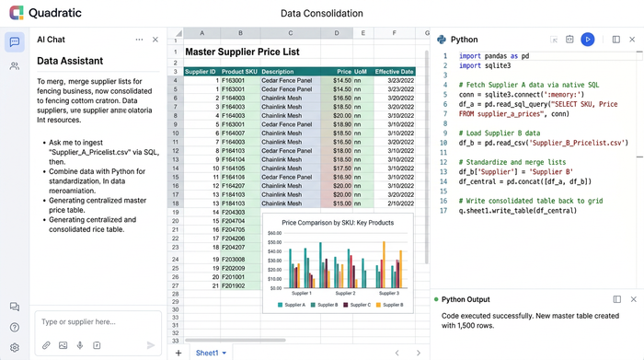Send the chat message arrow
Image resolution: width=644 pixels, height=360 pixels.
pyautogui.click(x=151, y=345)
